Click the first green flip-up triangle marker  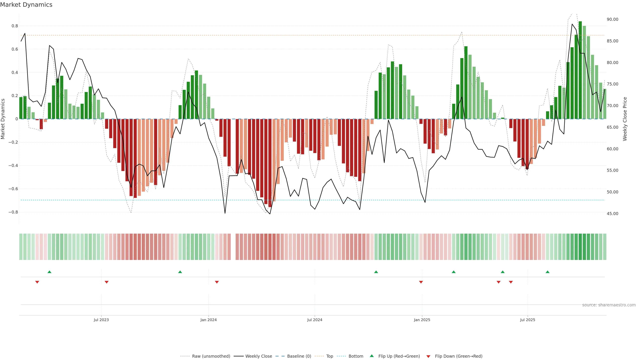(x=49, y=272)
